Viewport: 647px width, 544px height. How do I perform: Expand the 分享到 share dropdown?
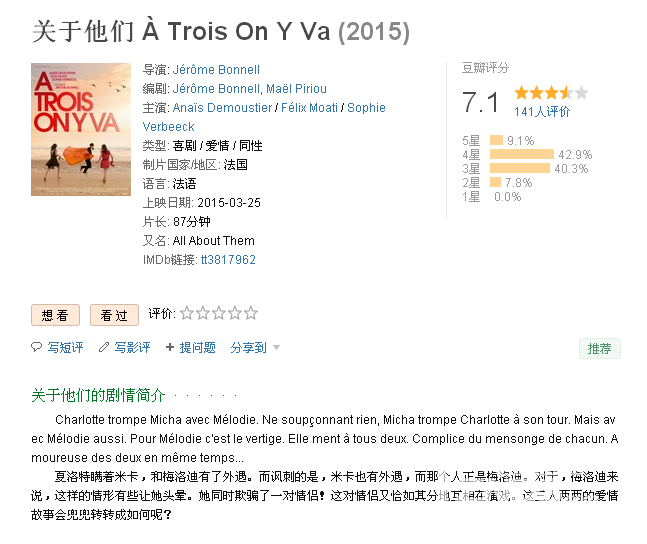255,348
